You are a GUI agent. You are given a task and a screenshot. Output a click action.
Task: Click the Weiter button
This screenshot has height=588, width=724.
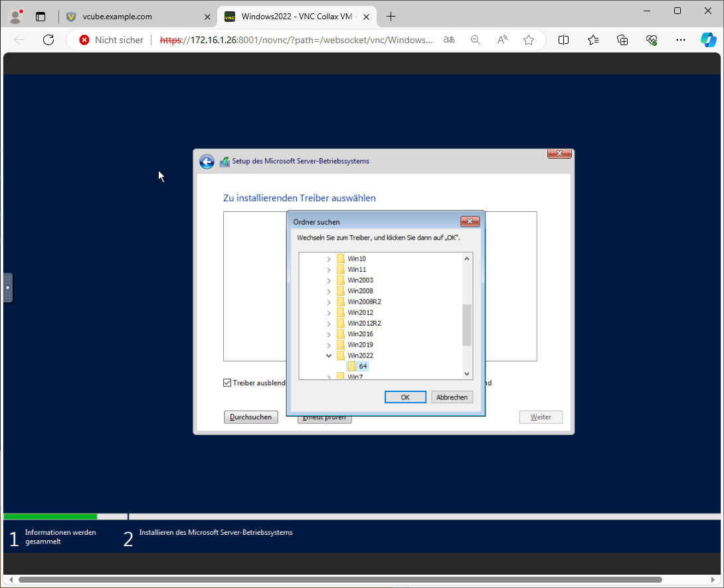click(541, 417)
